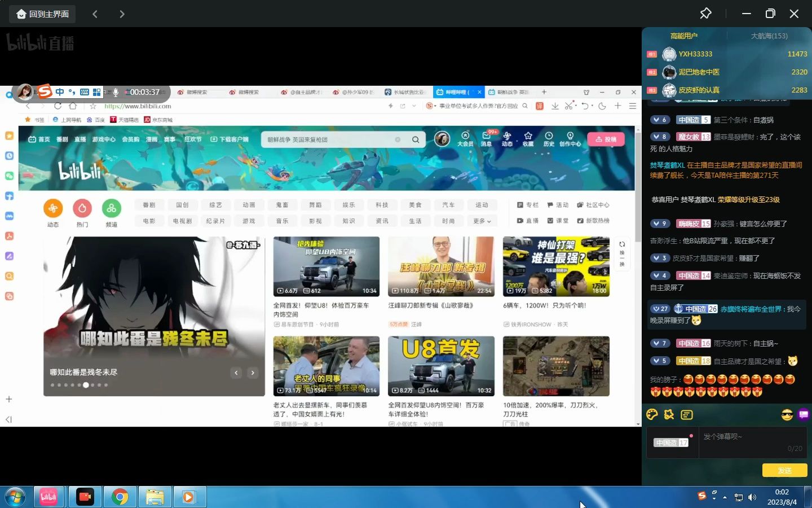Click the 回到主界面 home button
This screenshot has width=812, height=508.
(x=42, y=14)
